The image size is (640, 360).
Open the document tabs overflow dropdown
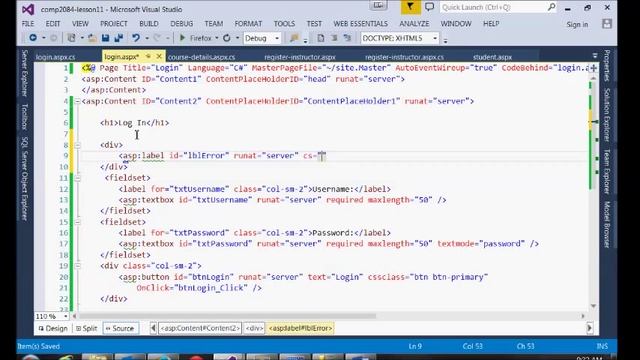(x=595, y=56)
